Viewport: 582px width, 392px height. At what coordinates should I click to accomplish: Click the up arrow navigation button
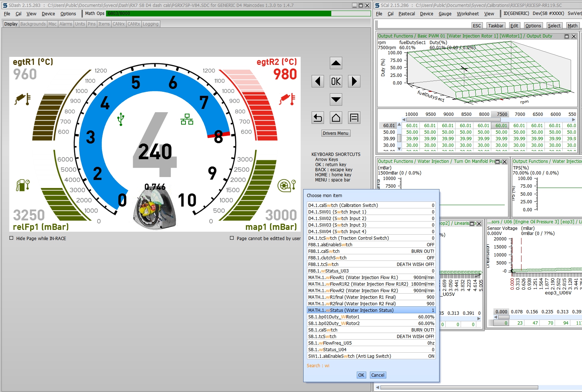pos(336,63)
